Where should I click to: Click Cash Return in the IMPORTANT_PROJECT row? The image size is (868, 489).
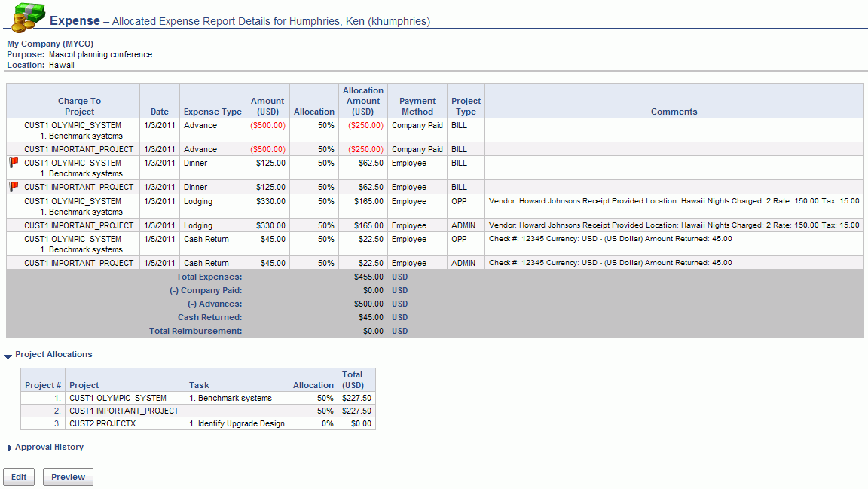point(206,263)
